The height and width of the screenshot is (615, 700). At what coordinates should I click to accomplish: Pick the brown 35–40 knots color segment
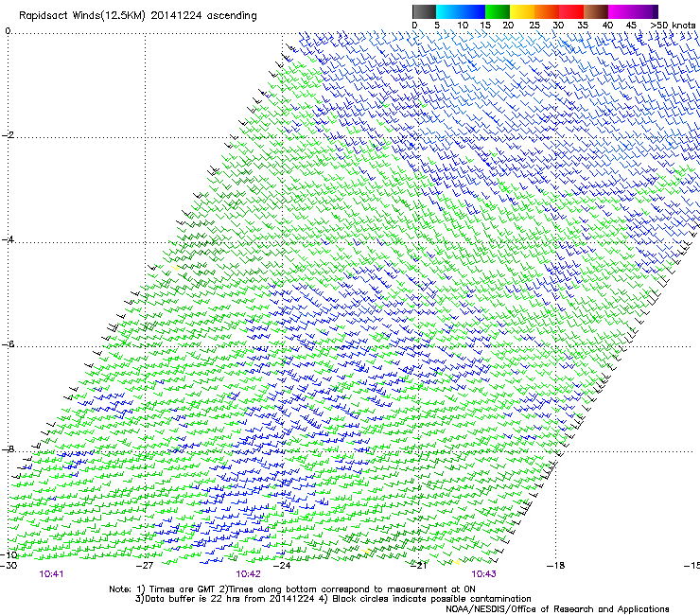coord(596,11)
